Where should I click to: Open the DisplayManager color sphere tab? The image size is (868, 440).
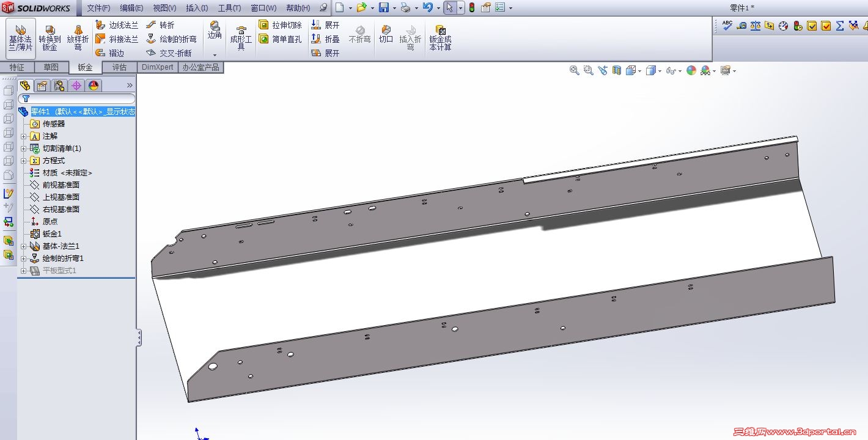tap(93, 86)
